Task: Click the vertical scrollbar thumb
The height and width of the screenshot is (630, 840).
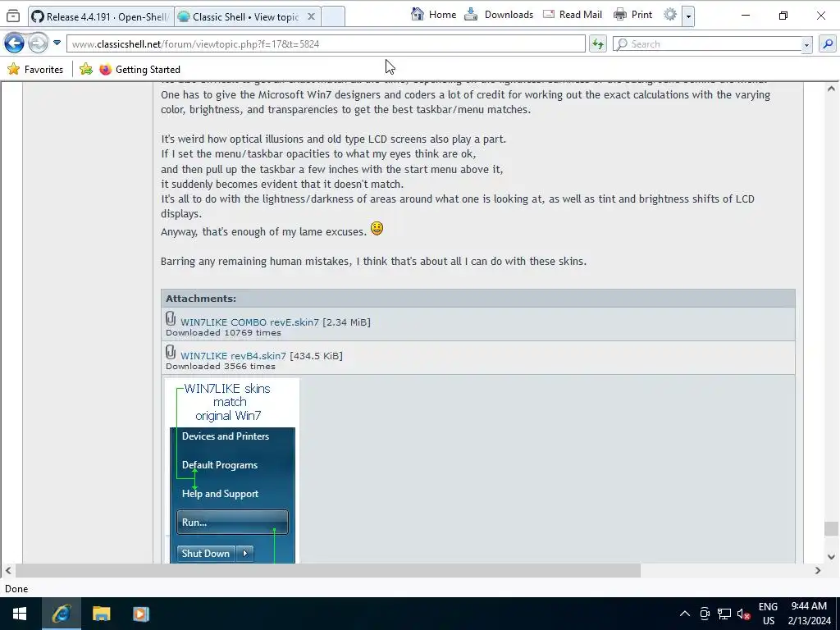Action: [x=831, y=528]
